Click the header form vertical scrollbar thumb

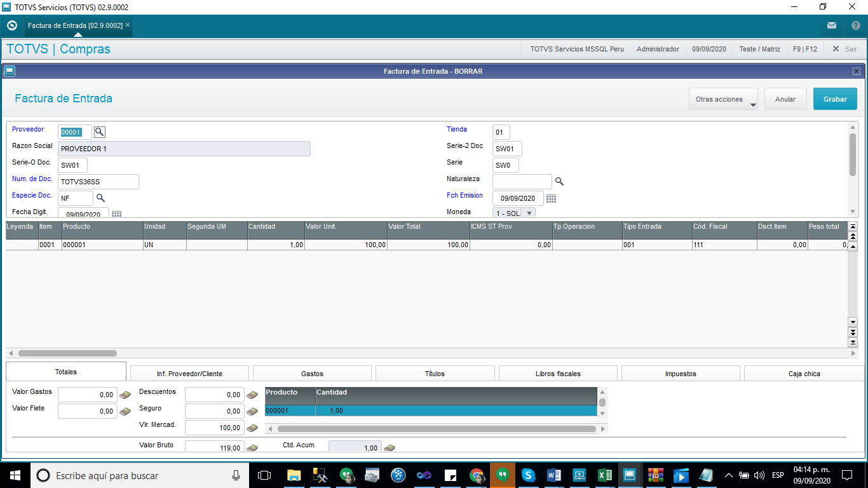click(853, 154)
